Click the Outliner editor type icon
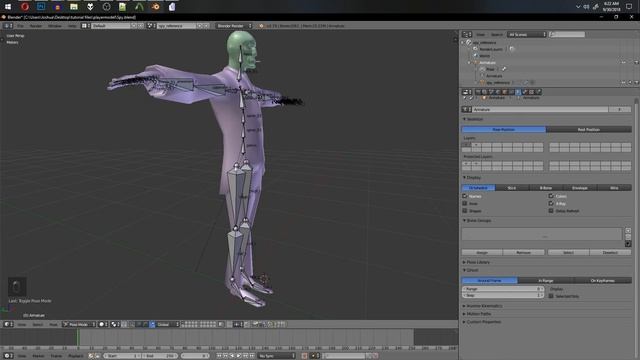 (x=467, y=34)
